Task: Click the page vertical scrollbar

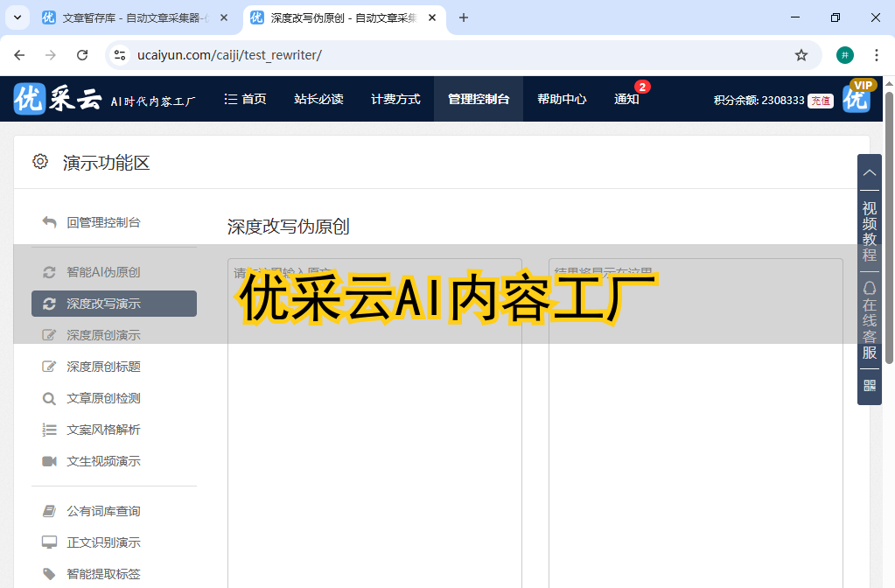Action: [889, 227]
